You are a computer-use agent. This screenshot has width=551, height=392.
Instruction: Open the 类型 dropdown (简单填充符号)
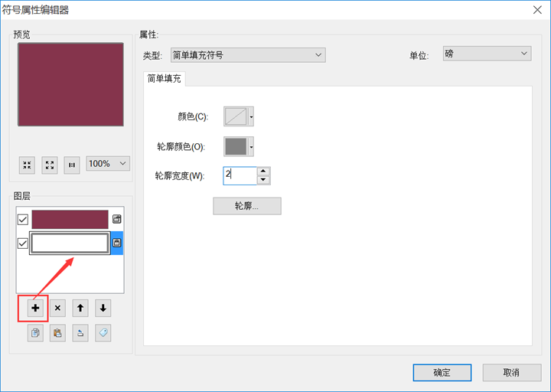[248, 55]
